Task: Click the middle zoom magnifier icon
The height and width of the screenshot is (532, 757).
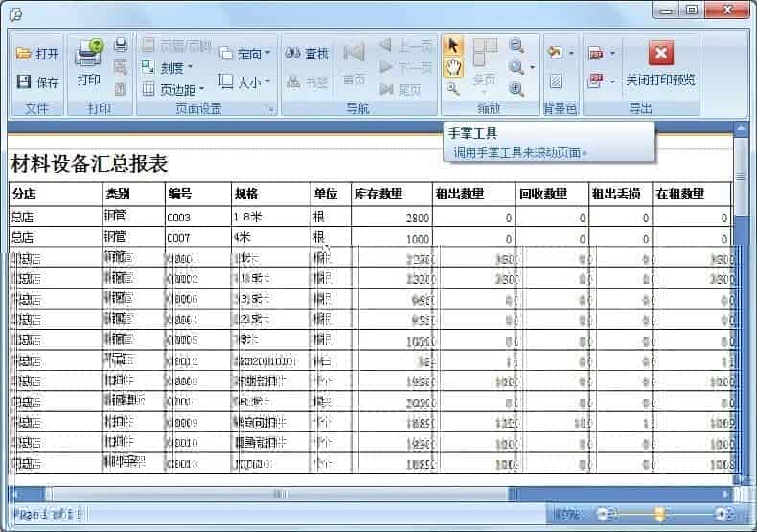Action: coord(516,67)
